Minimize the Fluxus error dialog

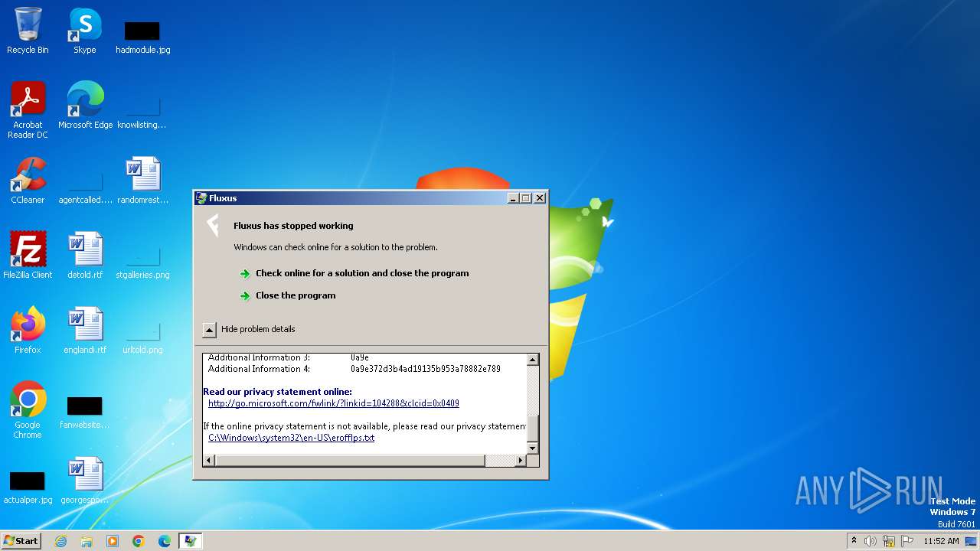(513, 198)
